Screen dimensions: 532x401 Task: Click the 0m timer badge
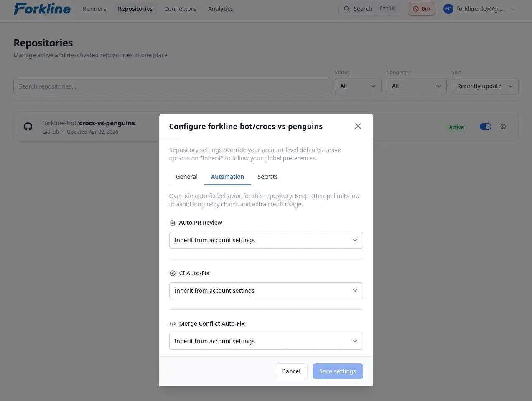click(421, 9)
